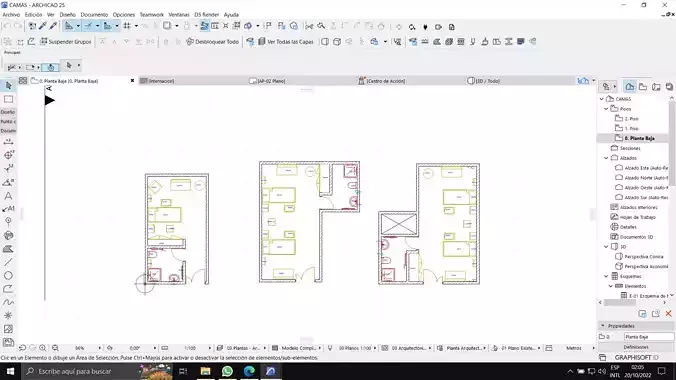
Task: Switch navigator to Layout Book icon
Action: click(x=656, y=87)
